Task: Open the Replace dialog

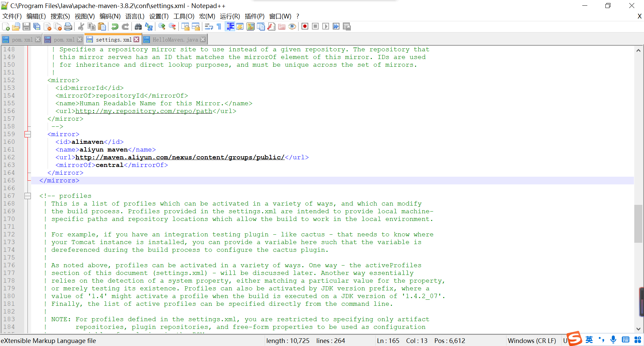Action: point(149,26)
